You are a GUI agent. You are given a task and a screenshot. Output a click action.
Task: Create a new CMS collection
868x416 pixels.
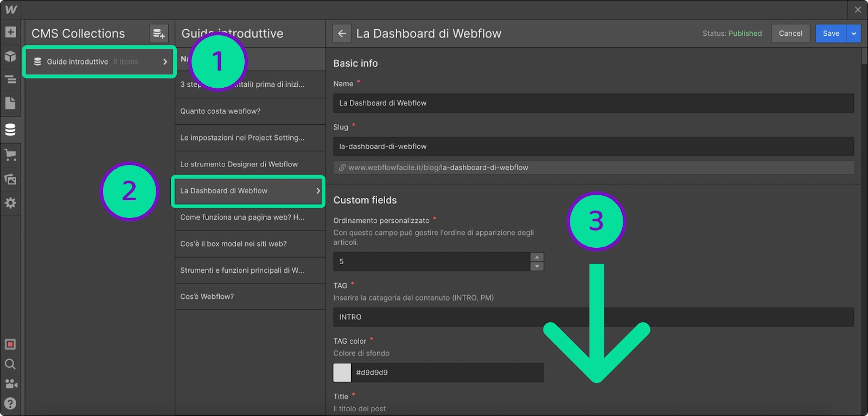point(159,34)
